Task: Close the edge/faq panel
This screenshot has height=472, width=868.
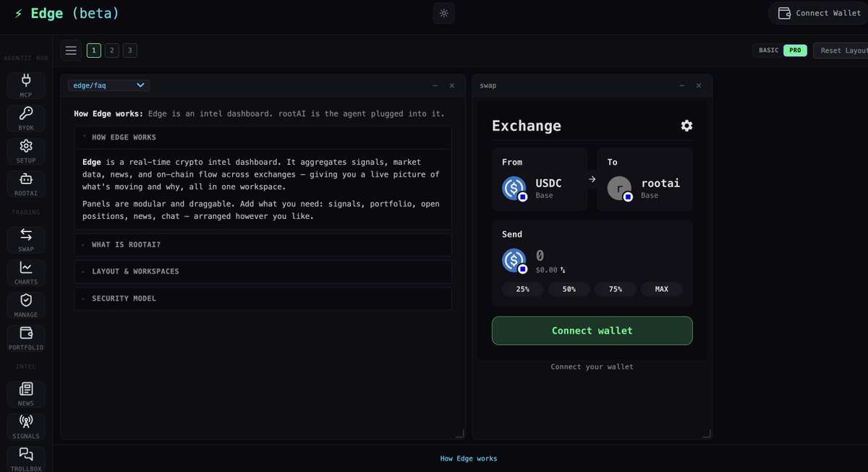Action: pos(452,85)
